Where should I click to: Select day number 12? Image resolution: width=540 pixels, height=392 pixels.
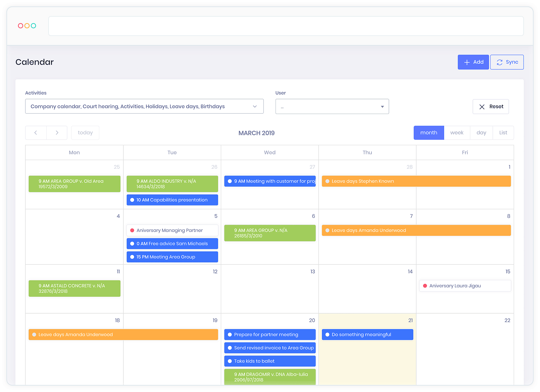215,272
